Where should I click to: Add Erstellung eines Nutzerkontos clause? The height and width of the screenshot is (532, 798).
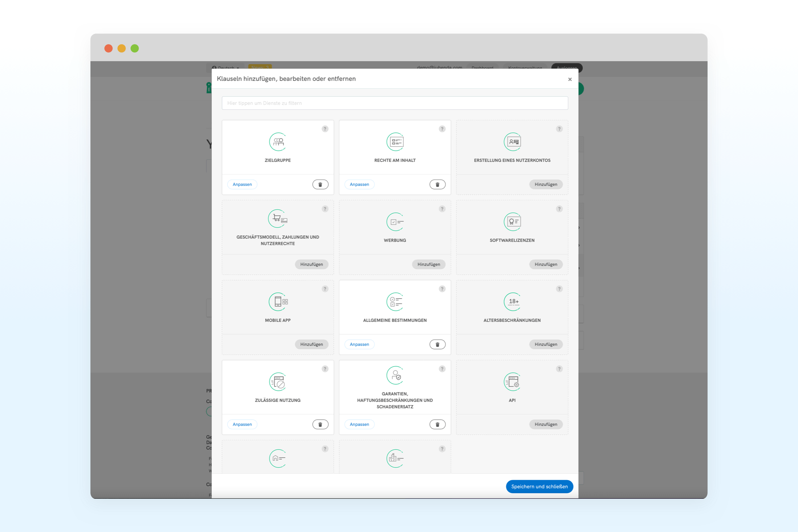[546, 184]
